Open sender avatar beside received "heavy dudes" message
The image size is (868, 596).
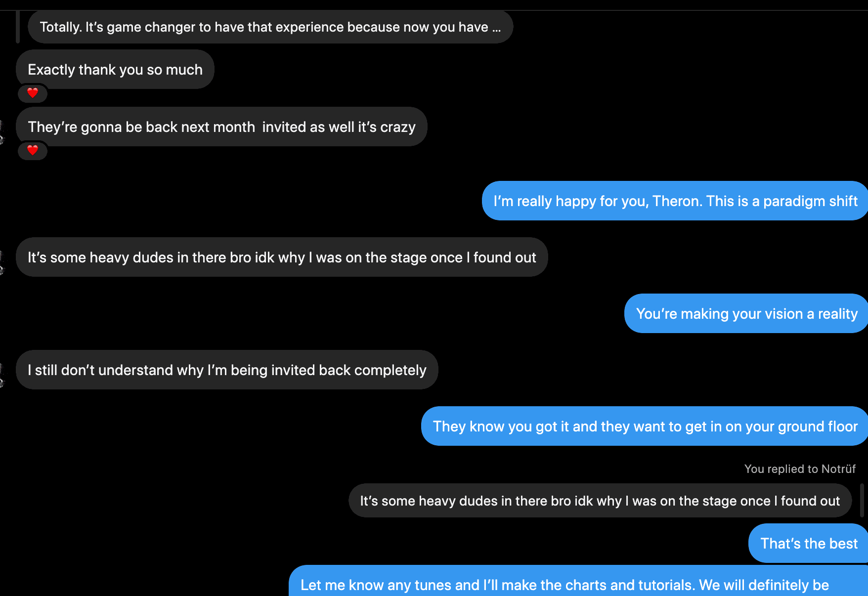[1, 263]
